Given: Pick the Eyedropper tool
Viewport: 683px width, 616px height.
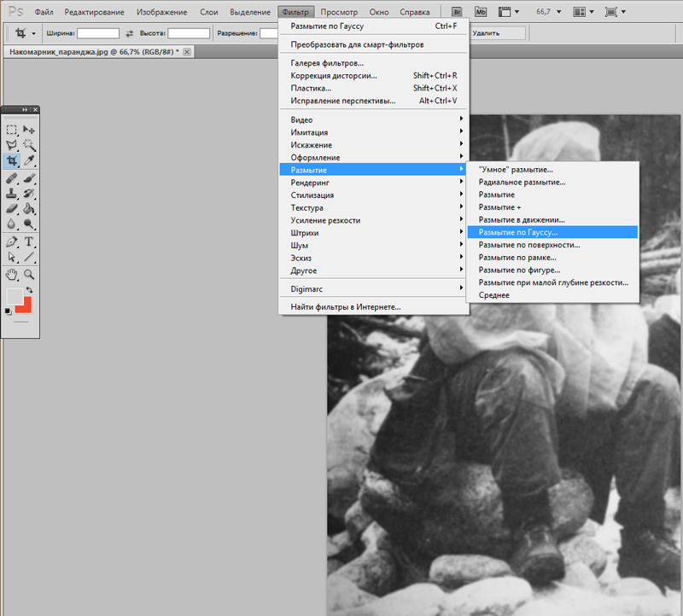Looking at the screenshot, I should pyautogui.click(x=29, y=160).
